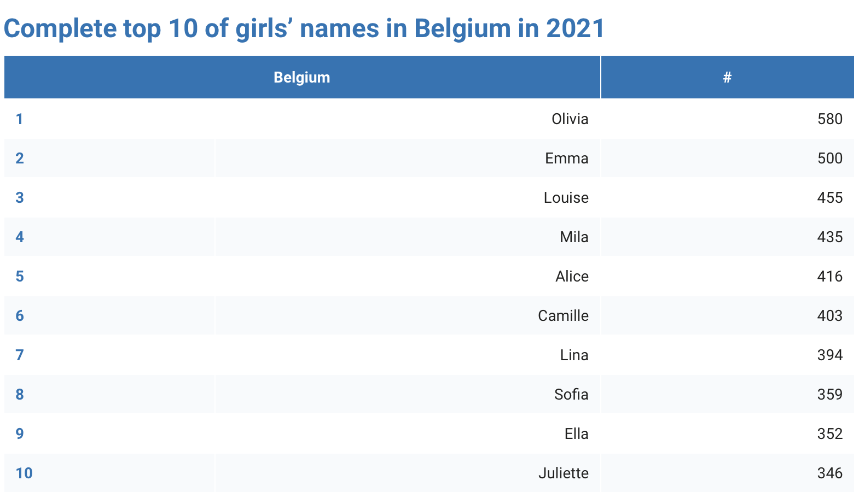Select the name Alice

[572, 276]
